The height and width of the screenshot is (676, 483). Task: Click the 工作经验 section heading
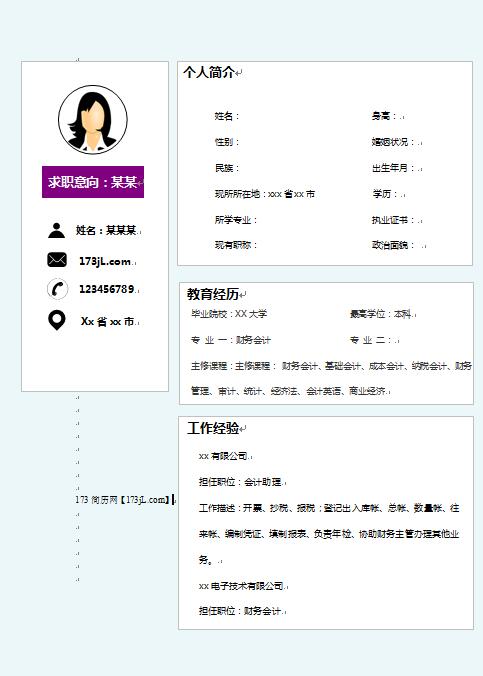coord(213,429)
